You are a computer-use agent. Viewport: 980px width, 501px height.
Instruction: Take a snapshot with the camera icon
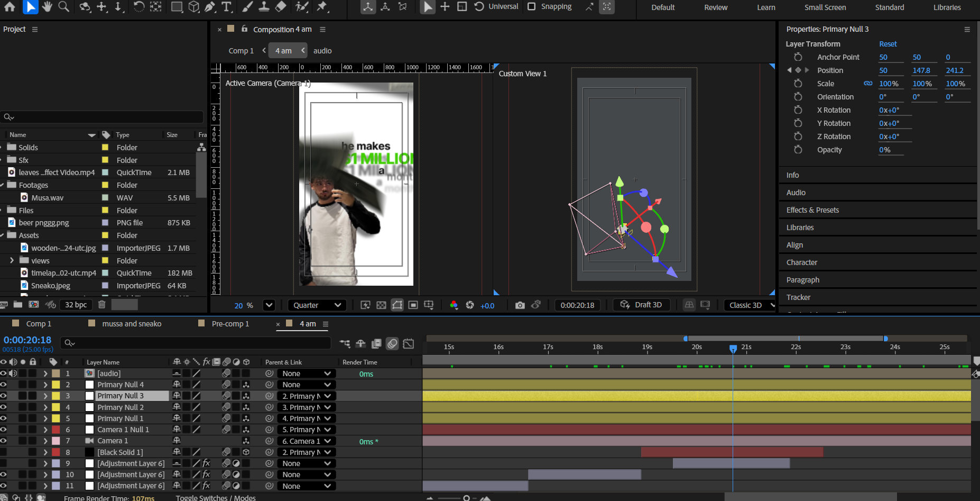click(520, 305)
